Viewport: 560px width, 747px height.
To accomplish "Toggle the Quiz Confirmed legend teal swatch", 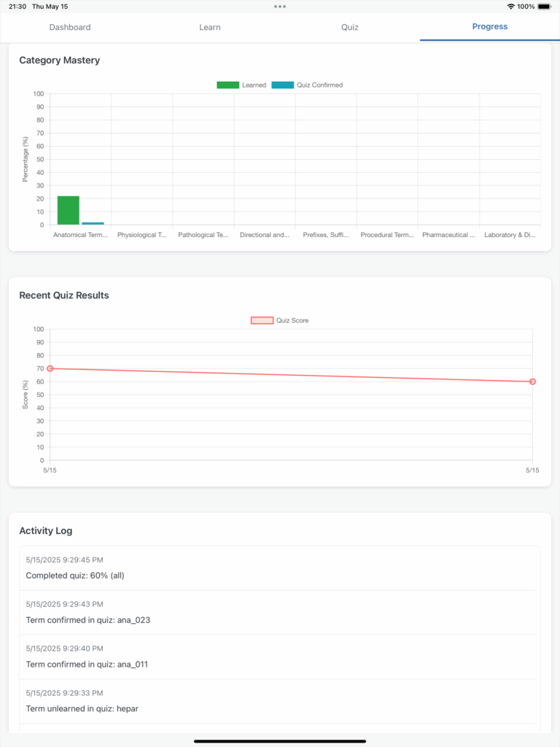I will (282, 85).
